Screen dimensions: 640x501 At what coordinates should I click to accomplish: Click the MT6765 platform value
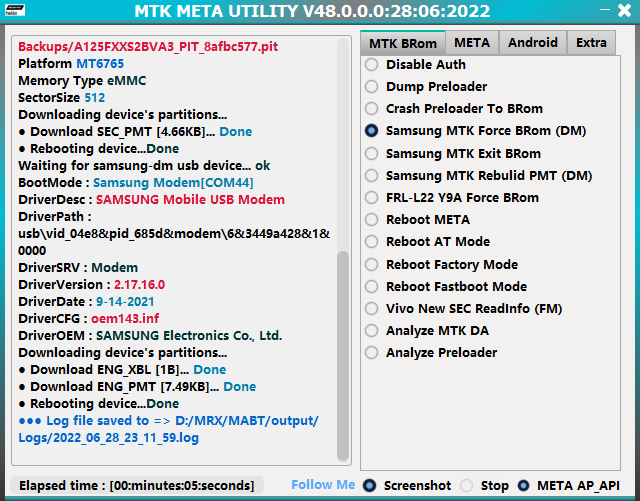[x=100, y=64]
